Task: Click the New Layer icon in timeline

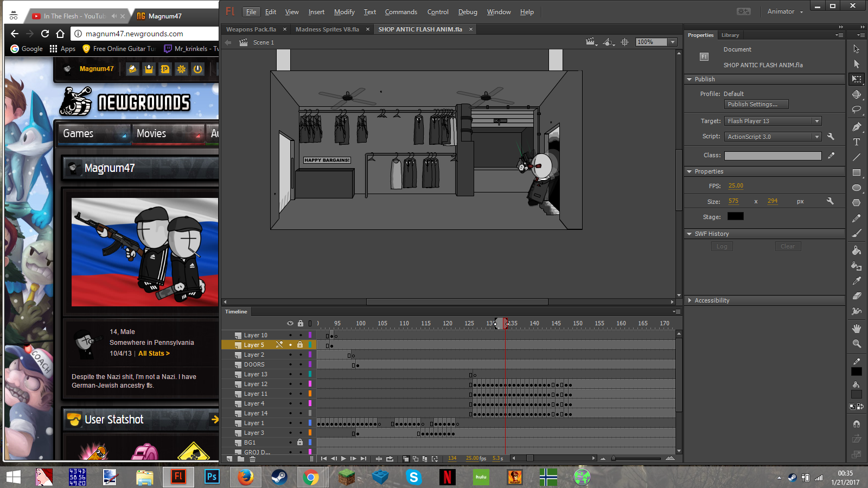Action: click(230, 459)
